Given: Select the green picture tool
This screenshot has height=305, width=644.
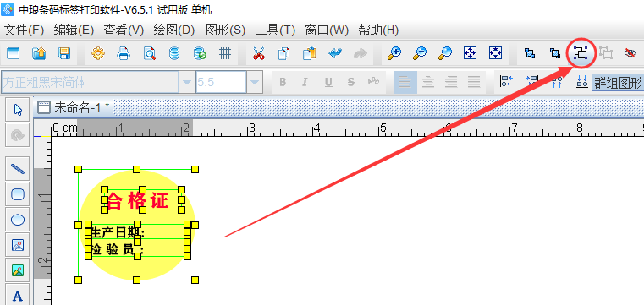Looking at the screenshot, I should [x=17, y=270].
